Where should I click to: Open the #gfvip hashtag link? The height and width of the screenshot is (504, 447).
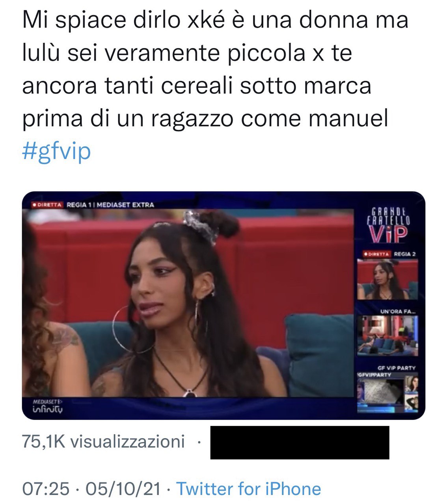point(56,152)
